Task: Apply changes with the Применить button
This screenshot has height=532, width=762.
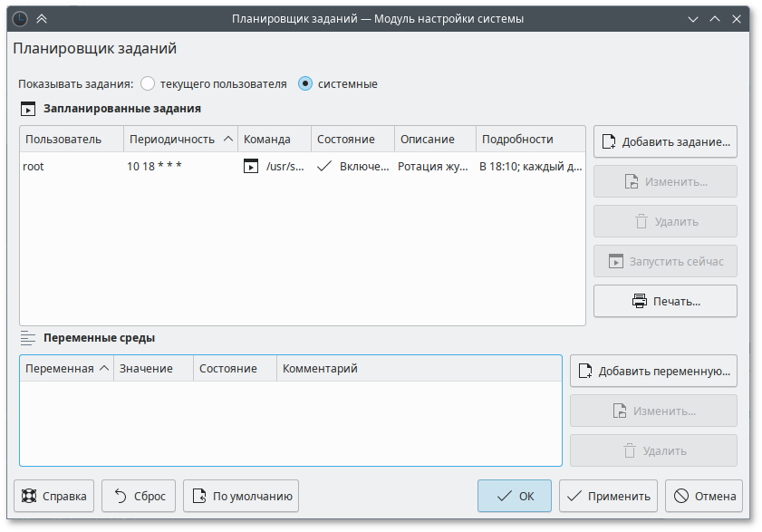Action: (608, 496)
